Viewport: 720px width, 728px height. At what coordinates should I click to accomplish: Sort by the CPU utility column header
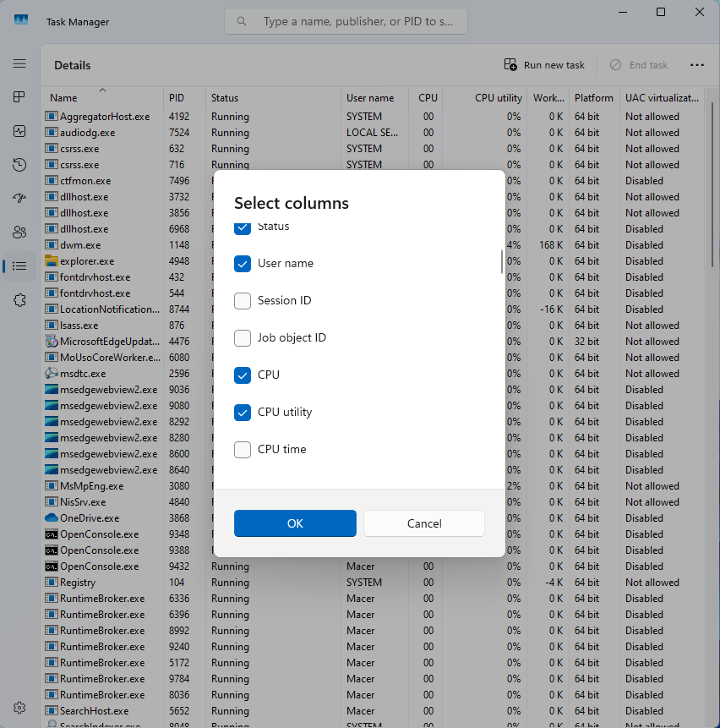tap(484, 98)
